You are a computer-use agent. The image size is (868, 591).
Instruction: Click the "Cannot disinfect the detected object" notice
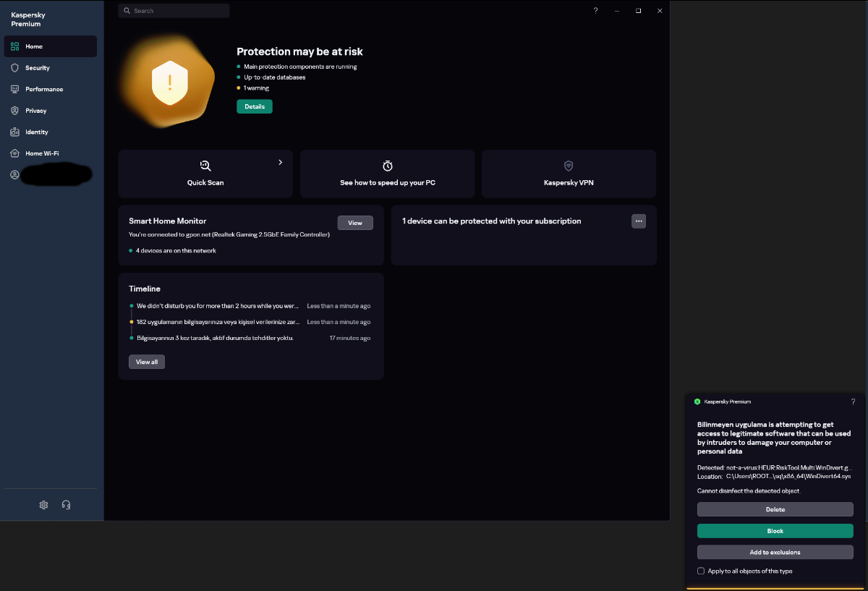pos(749,491)
